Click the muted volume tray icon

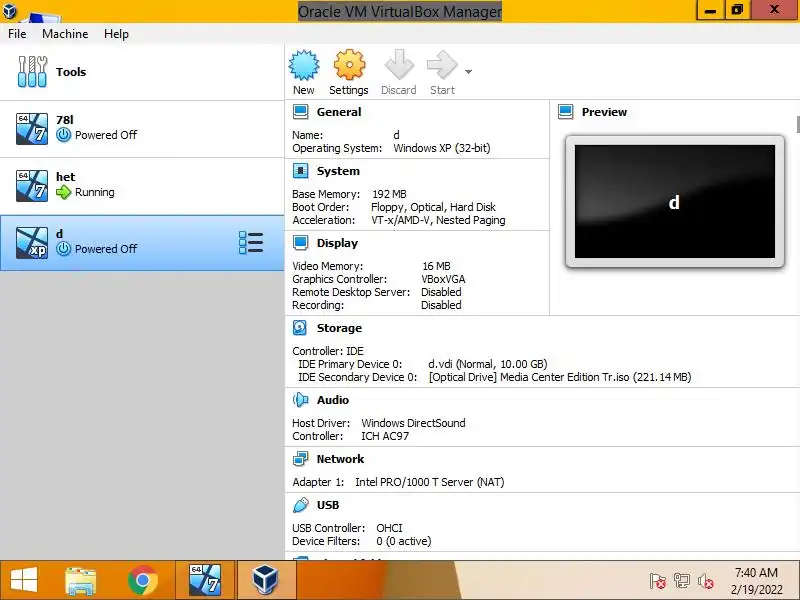(706, 581)
